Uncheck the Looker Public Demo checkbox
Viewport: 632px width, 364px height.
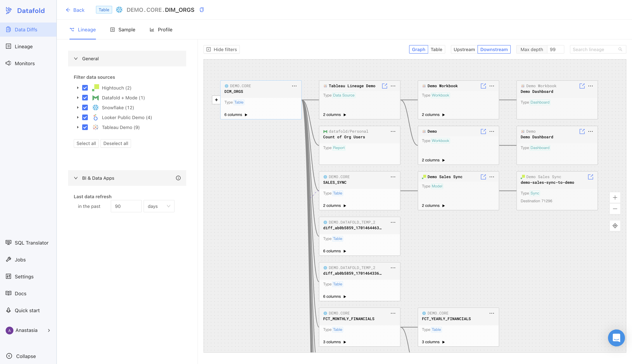(x=85, y=118)
